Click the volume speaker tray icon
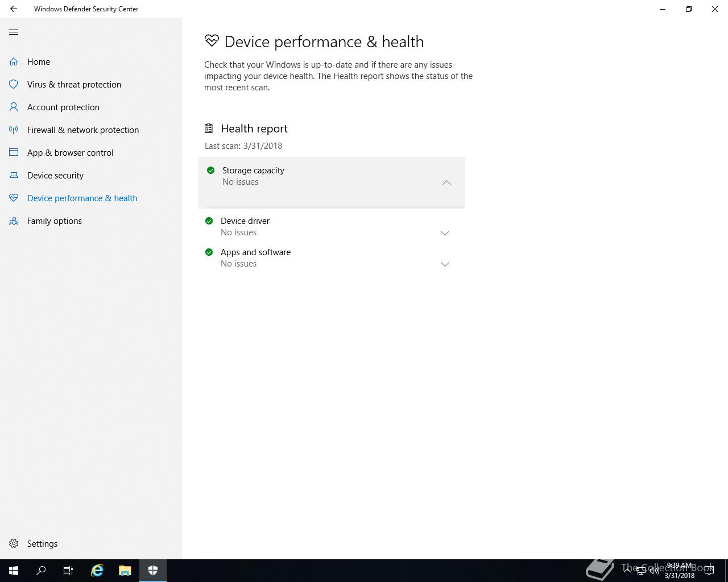Viewport: 728px width, 582px height. click(x=654, y=571)
